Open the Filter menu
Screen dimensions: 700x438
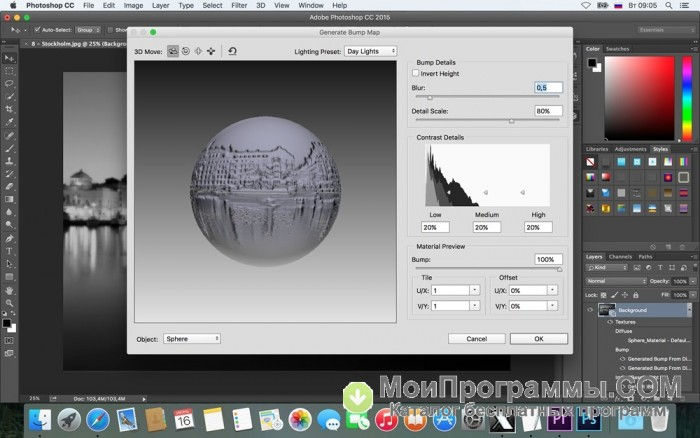[x=239, y=5]
